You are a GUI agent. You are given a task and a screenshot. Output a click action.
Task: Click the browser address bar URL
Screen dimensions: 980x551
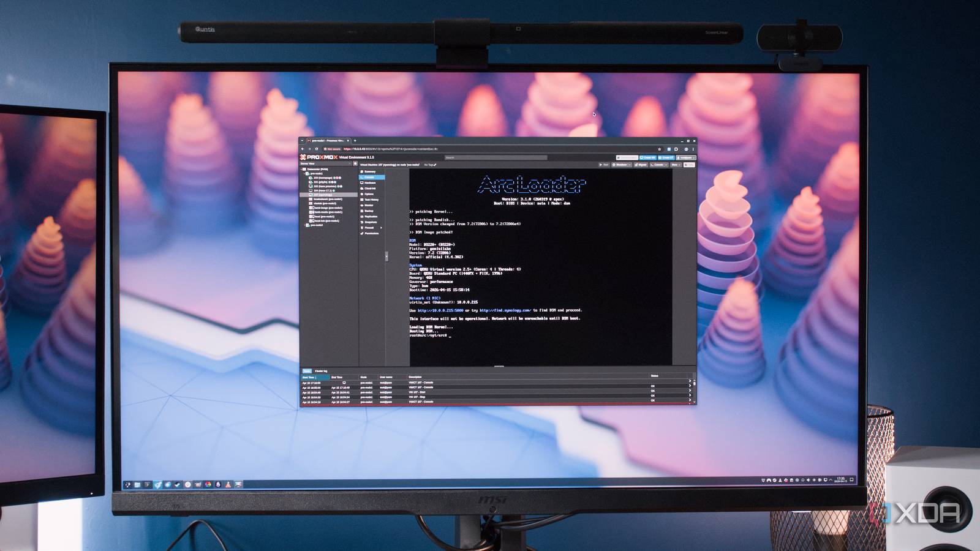tap(391, 149)
